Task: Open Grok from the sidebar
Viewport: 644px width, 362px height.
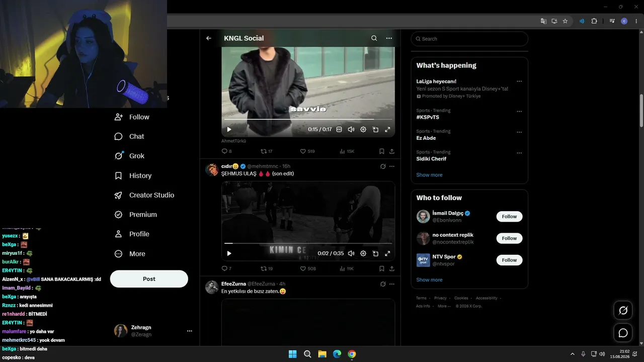Action: coord(129,156)
